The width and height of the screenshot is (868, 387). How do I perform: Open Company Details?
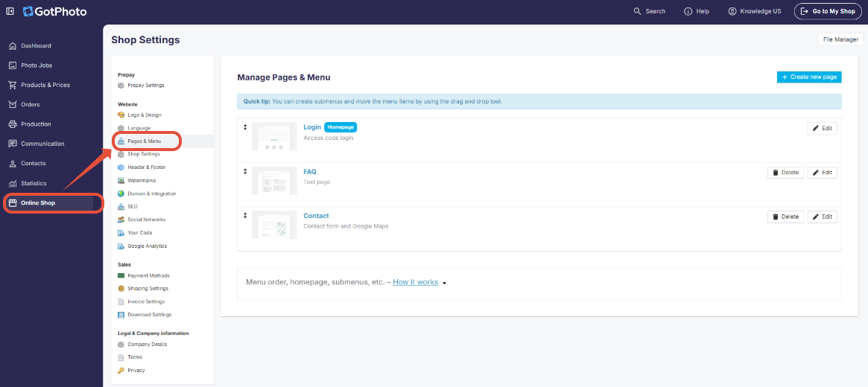148,345
